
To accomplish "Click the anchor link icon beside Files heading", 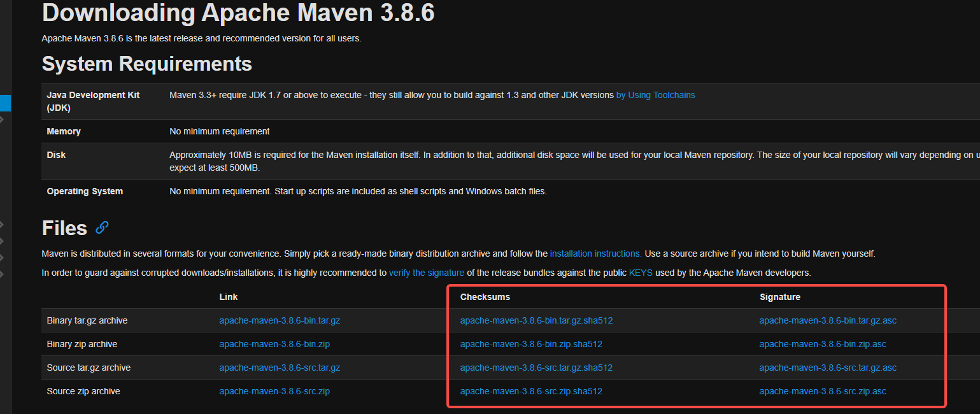I will [102, 227].
